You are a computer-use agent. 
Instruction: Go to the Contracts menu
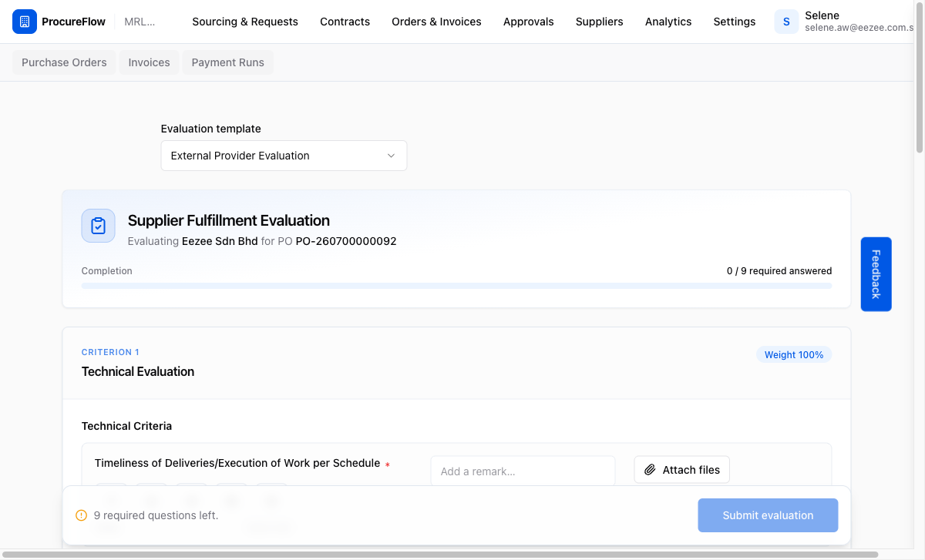(x=345, y=22)
